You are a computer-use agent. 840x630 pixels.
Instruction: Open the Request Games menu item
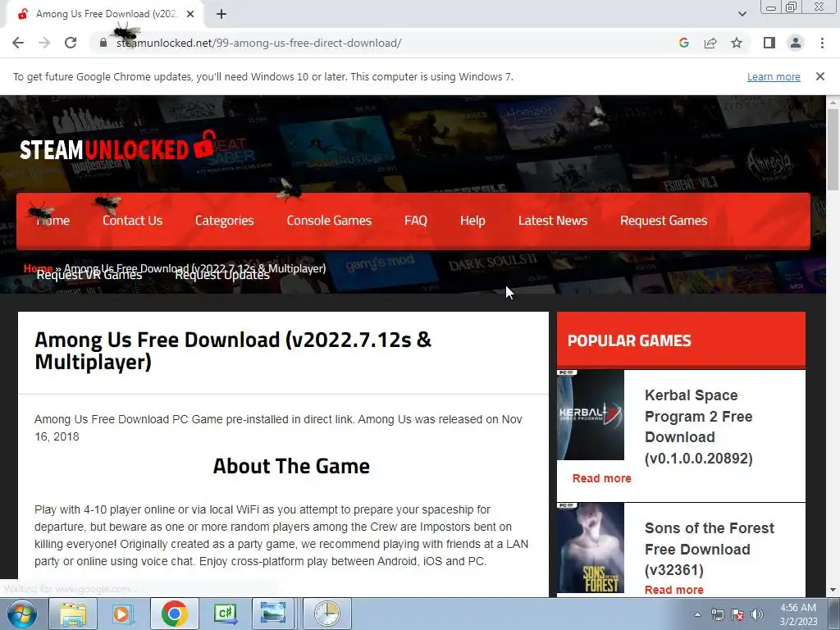(664, 220)
